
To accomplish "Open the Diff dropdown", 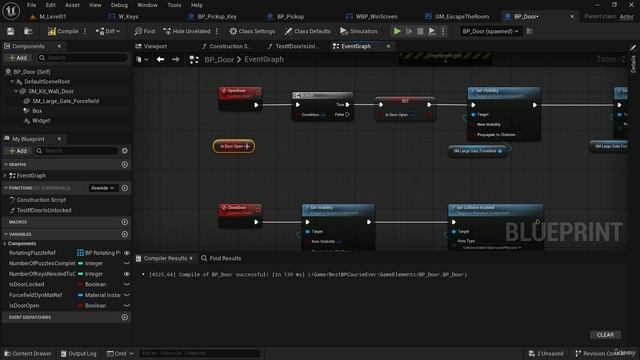I will click(108, 31).
